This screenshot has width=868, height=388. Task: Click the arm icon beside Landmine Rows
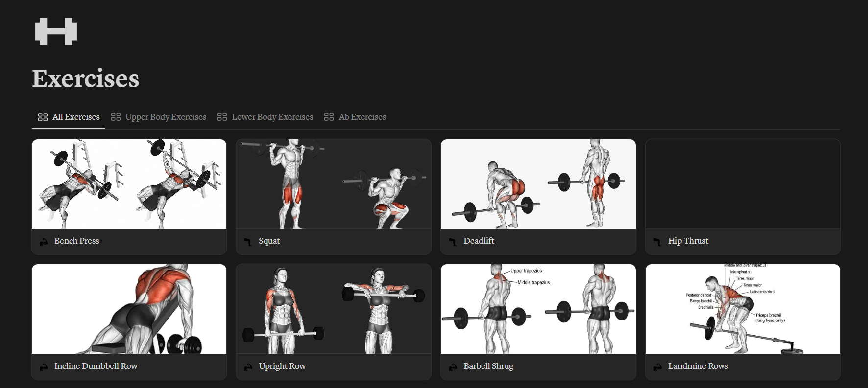coord(657,366)
